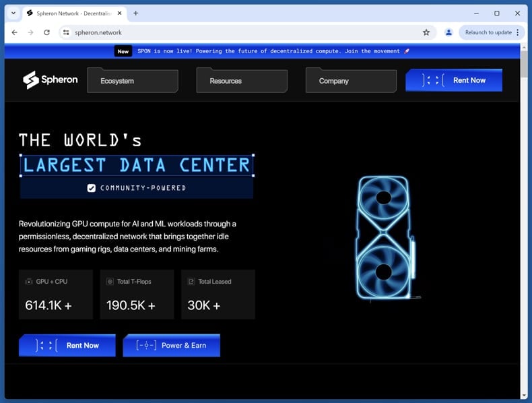Click the page vertical scrollbar thumb
532x403 pixels.
tap(524, 65)
